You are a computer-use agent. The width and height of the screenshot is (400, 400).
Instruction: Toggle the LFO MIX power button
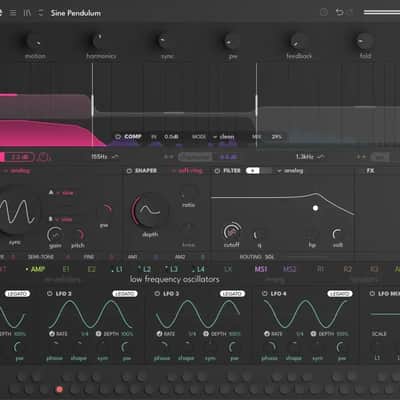[x=372, y=294]
